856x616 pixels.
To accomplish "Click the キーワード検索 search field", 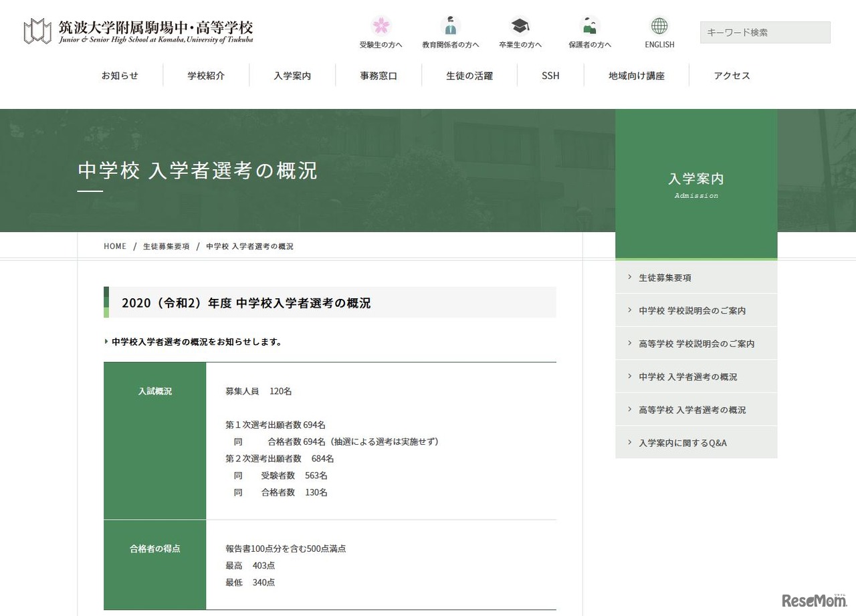I will click(x=764, y=32).
